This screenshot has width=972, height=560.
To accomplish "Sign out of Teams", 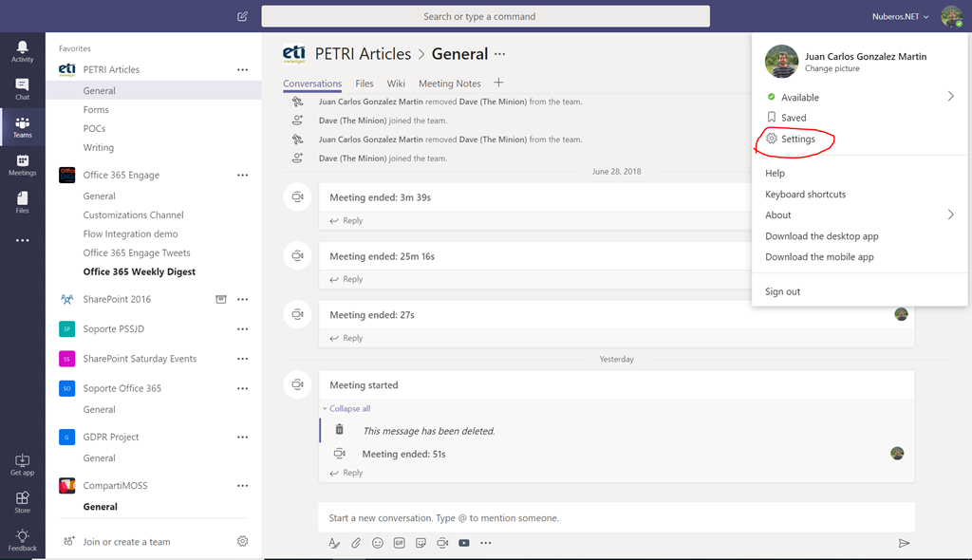I will 782,291.
